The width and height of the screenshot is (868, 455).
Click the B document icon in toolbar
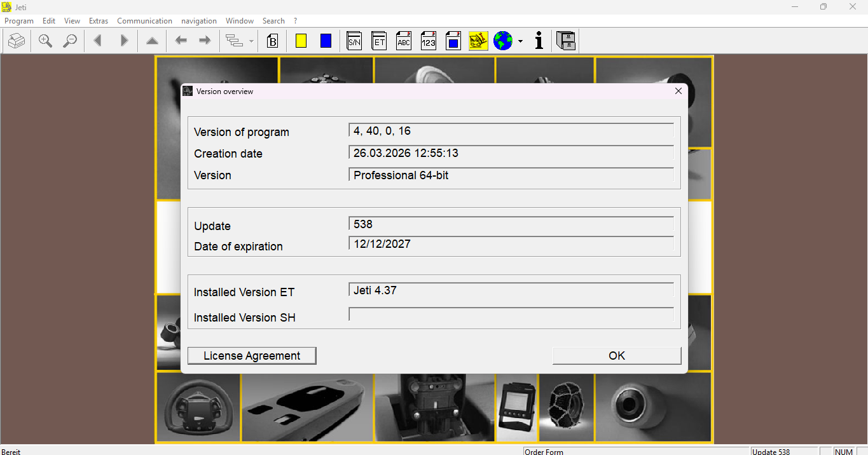tap(273, 41)
